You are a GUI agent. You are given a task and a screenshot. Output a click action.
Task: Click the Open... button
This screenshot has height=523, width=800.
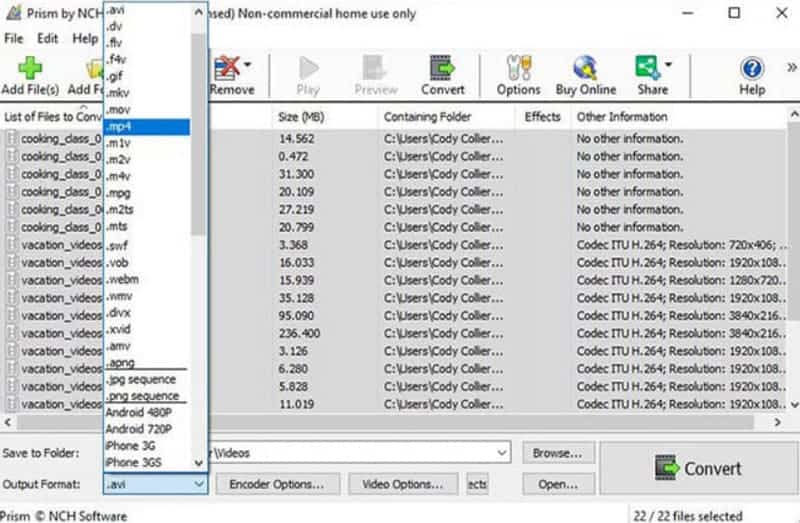558,484
